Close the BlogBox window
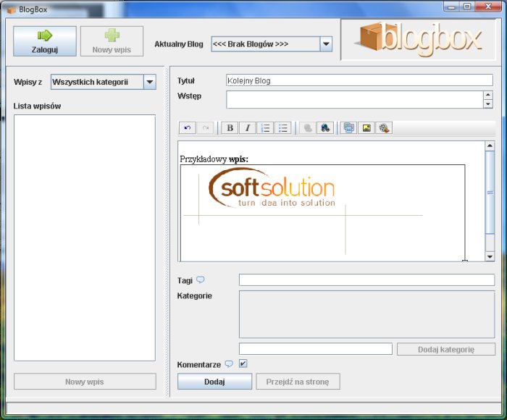Viewport: 507px width, 420px height. click(489, 7)
